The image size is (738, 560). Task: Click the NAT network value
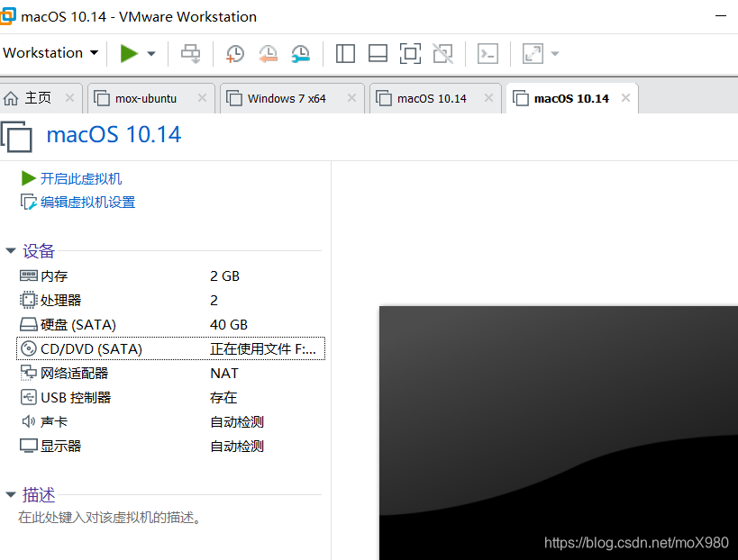coord(224,374)
